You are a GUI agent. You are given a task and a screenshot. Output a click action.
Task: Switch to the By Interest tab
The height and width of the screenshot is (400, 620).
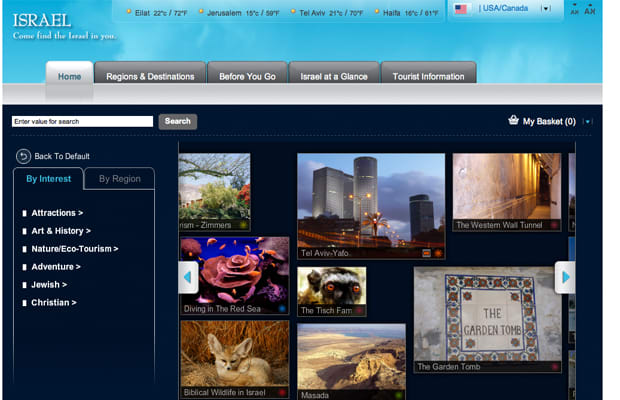[x=49, y=179]
